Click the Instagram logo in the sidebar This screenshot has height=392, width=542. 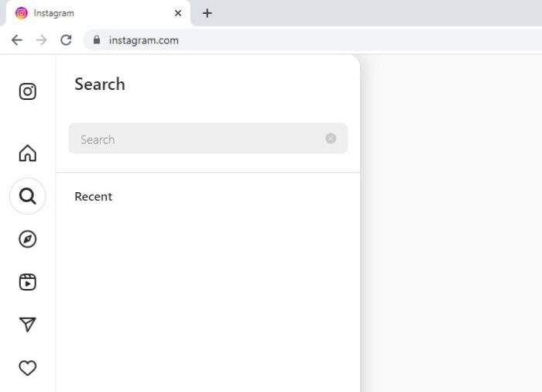point(28,91)
